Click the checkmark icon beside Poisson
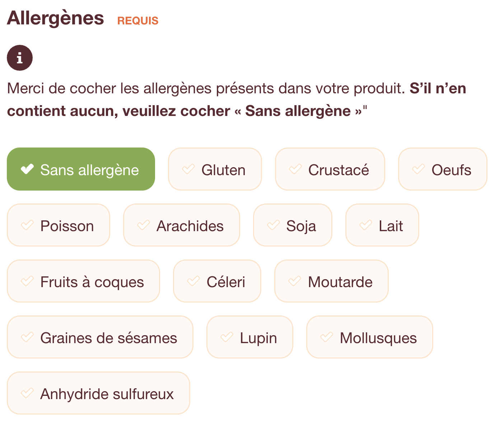The width and height of the screenshot is (504, 435). [x=27, y=225]
